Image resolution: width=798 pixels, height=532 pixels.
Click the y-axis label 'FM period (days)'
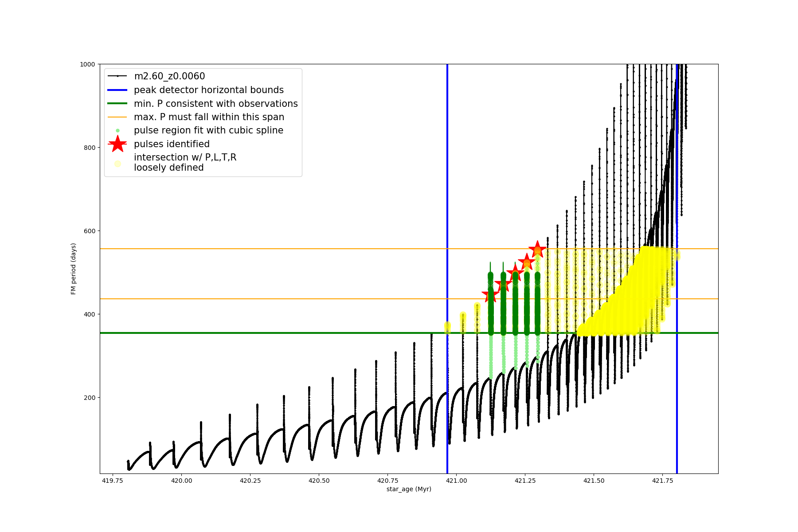(x=74, y=269)
